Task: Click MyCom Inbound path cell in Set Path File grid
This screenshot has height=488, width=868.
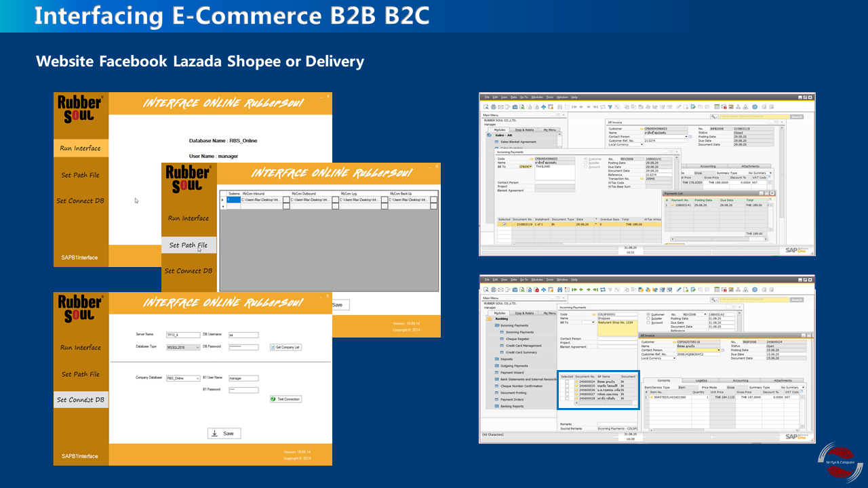Action: (x=262, y=200)
